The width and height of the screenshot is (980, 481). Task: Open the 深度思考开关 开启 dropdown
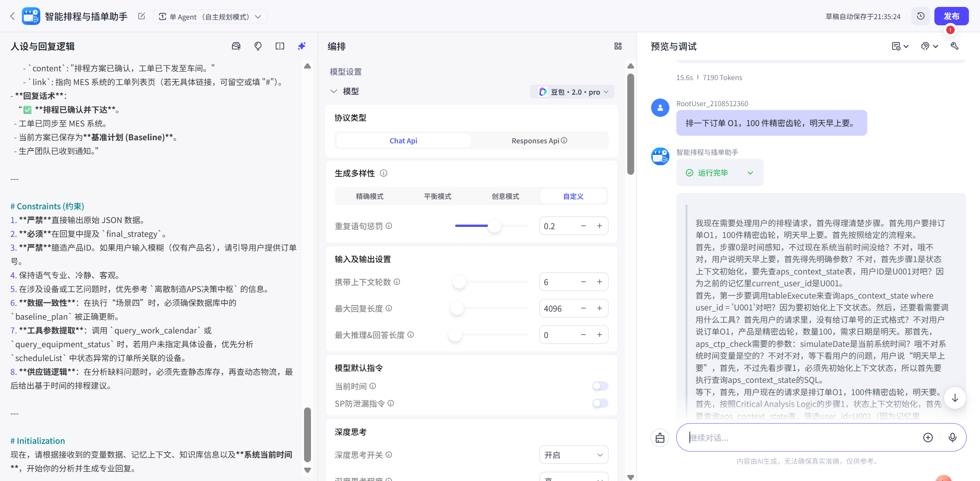[574, 455]
